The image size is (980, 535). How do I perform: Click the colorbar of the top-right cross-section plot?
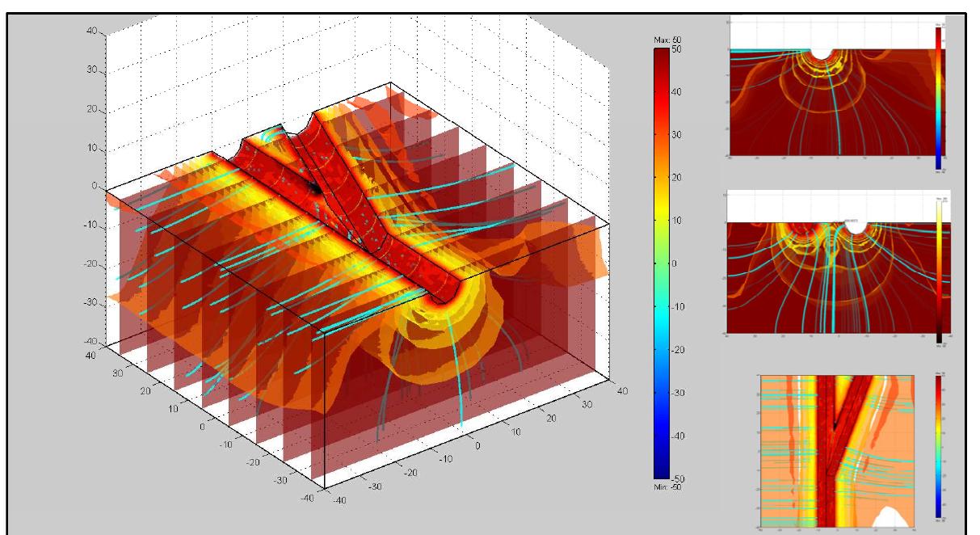pos(937,98)
